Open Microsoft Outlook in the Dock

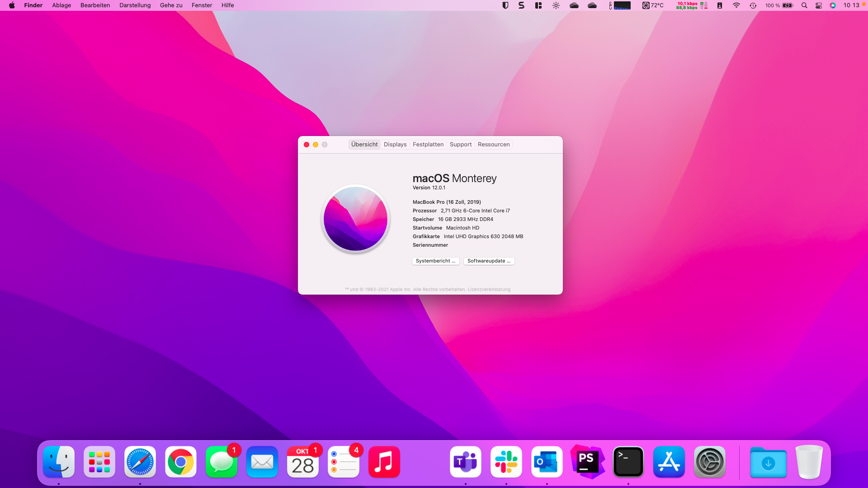547,462
